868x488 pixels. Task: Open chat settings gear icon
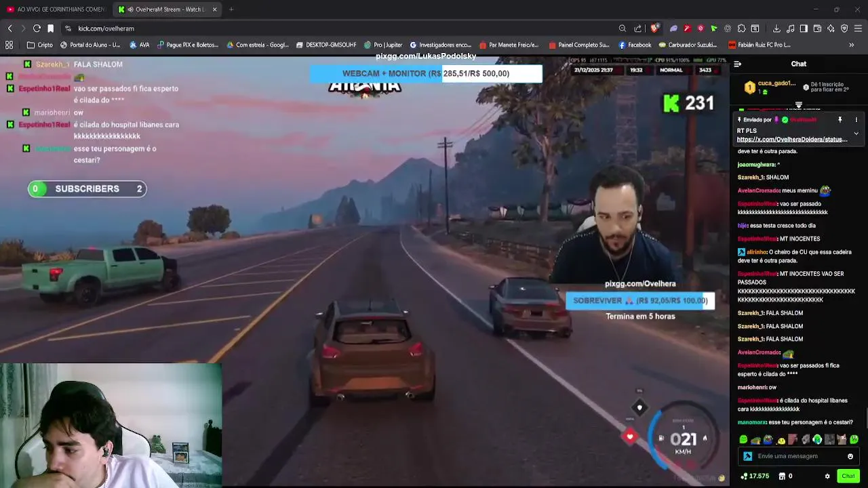point(827,476)
